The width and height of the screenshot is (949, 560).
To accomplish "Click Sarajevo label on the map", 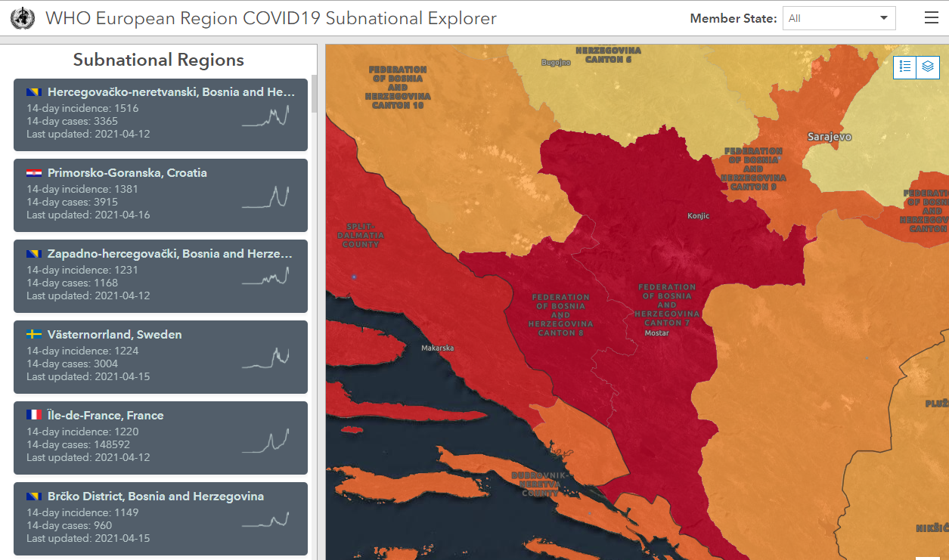I will point(830,137).
